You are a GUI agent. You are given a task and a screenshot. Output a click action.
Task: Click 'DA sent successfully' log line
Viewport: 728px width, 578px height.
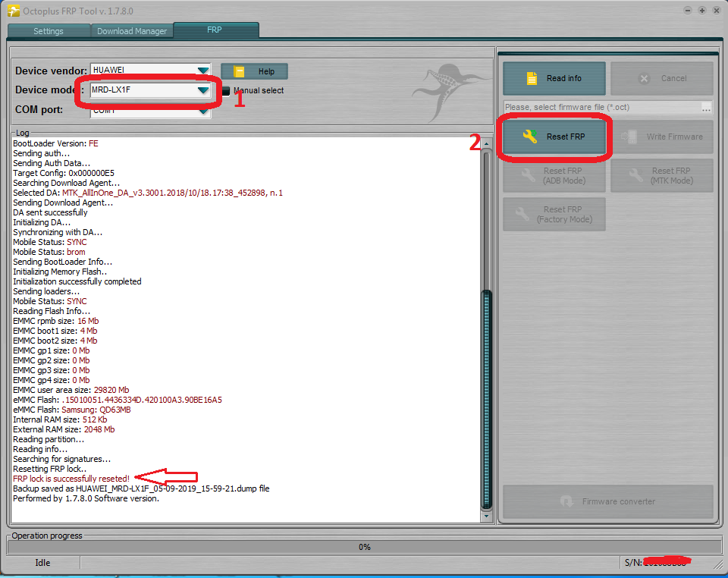(x=50, y=212)
